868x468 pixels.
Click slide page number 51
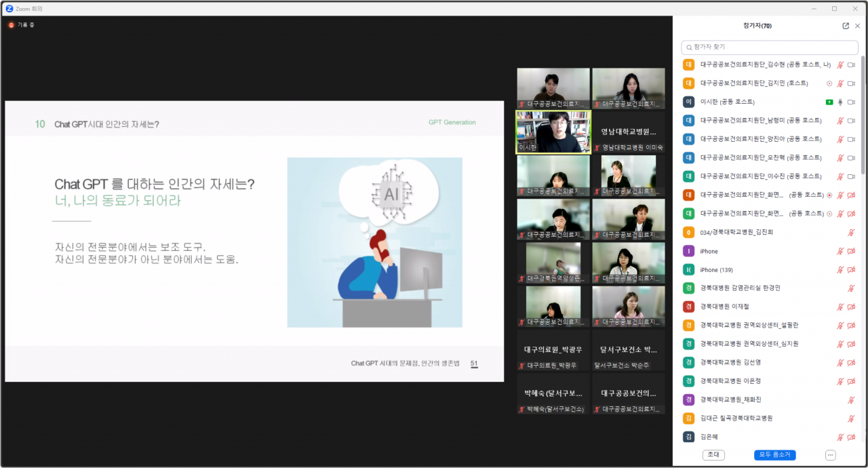coord(474,364)
